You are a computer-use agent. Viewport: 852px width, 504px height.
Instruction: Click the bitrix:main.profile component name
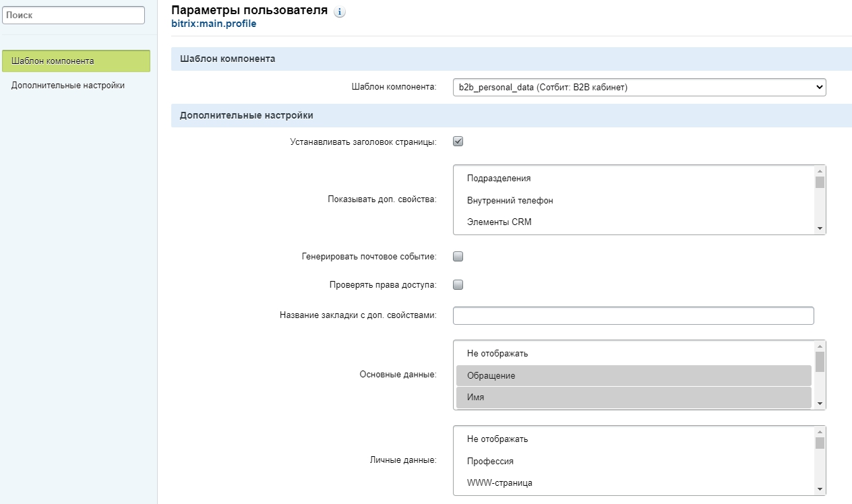point(214,24)
